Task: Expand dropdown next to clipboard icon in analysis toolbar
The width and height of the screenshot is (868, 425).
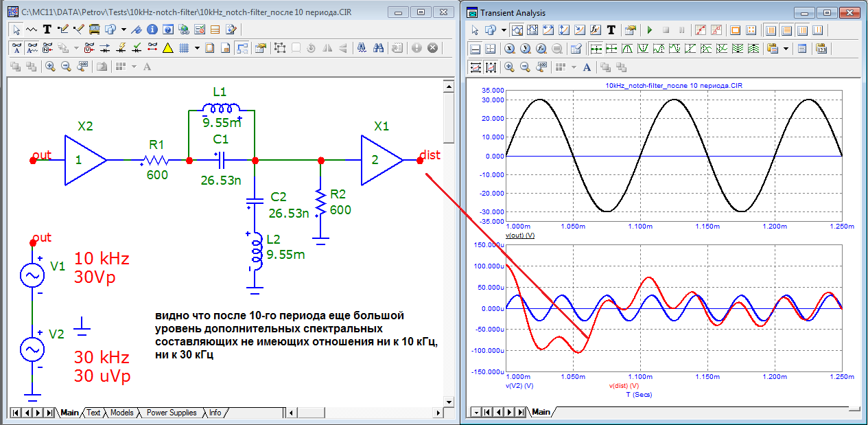Action: [x=785, y=49]
